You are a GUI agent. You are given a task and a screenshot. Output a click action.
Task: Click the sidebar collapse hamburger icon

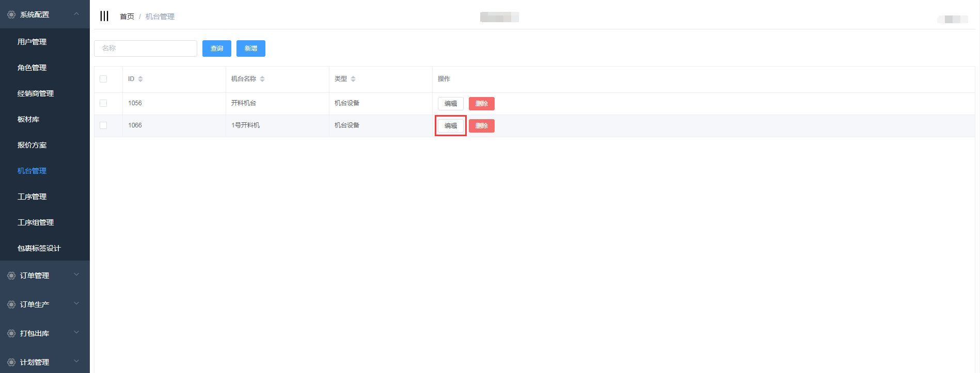[x=104, y=16]
